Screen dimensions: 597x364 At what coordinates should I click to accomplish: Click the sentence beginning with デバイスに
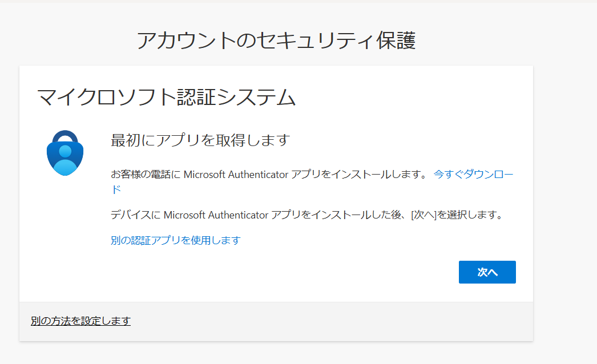(306, 215)
